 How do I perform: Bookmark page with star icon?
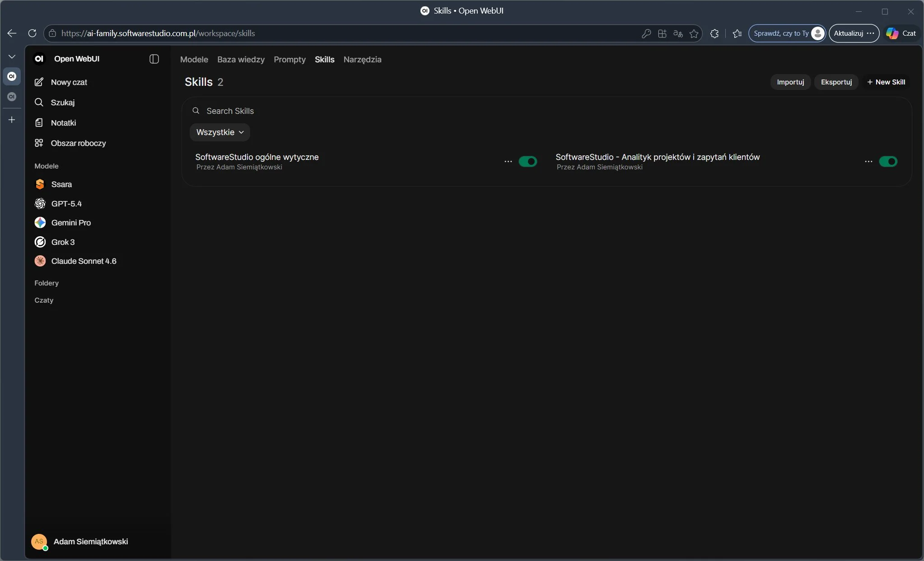694,33
